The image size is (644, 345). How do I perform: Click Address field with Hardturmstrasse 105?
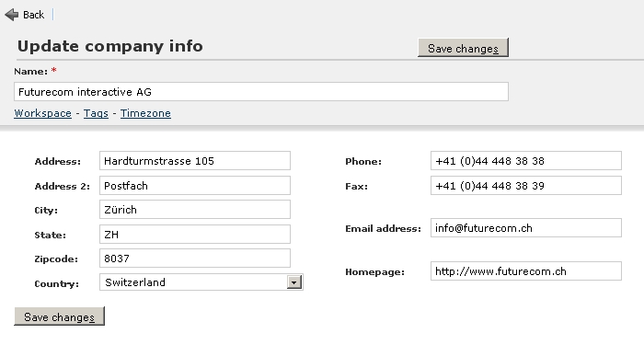click(195, 161)
